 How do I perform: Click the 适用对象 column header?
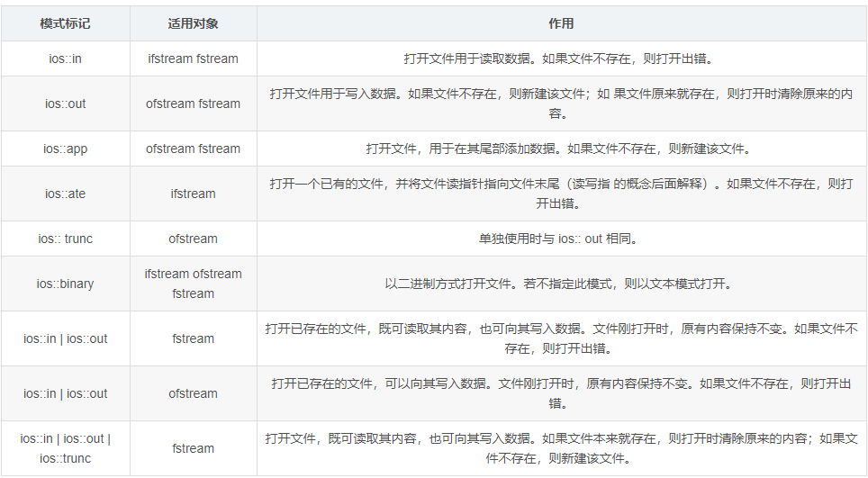pos(194,23)
